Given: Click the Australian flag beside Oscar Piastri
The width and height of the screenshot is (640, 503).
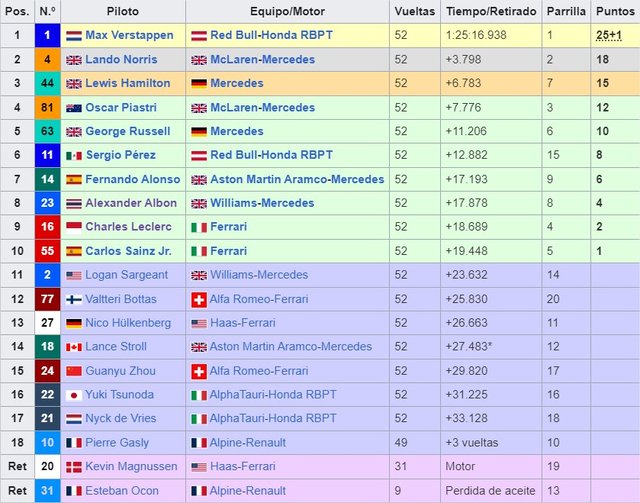Looking at the screenshot, I should point(74,108).
